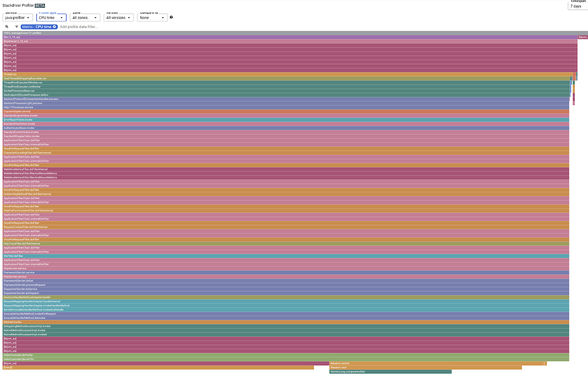
Task: Open the Compare to dropdown set to None
Action: coord(152,17)
